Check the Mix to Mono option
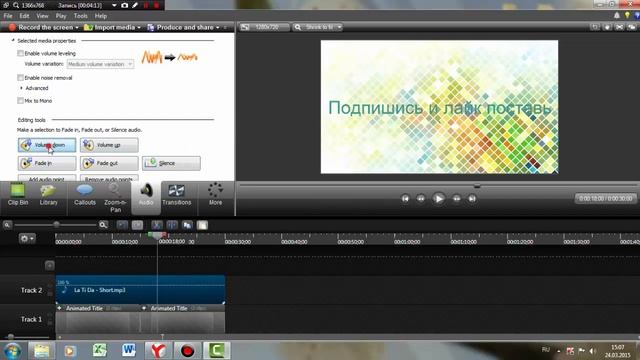640x360 pixels. pyautogui.click(x=20, y=101)
